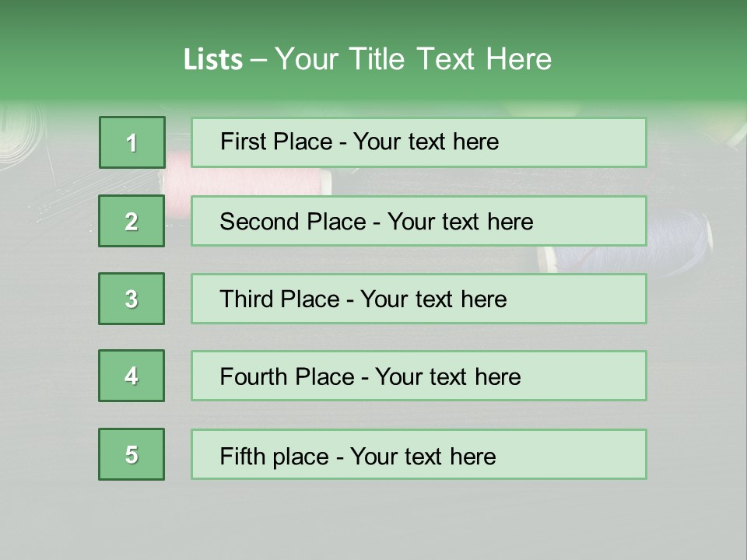Select the Fifth place text bar

click(x=419, y=454)
